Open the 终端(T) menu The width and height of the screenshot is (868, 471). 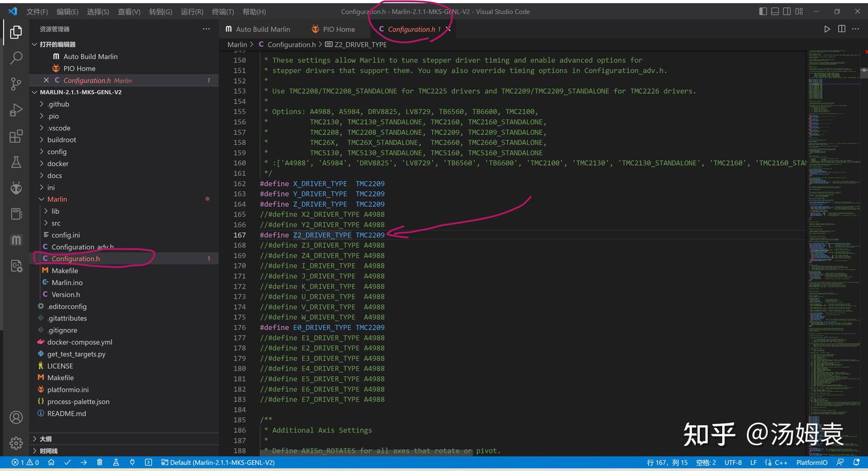tap(222, 11)
